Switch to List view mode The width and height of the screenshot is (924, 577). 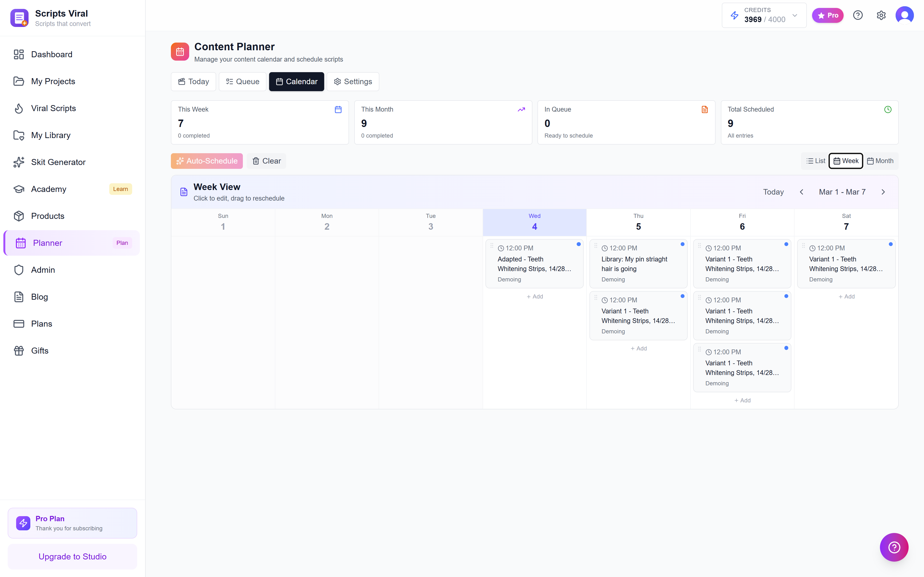(x=815, y=161)
